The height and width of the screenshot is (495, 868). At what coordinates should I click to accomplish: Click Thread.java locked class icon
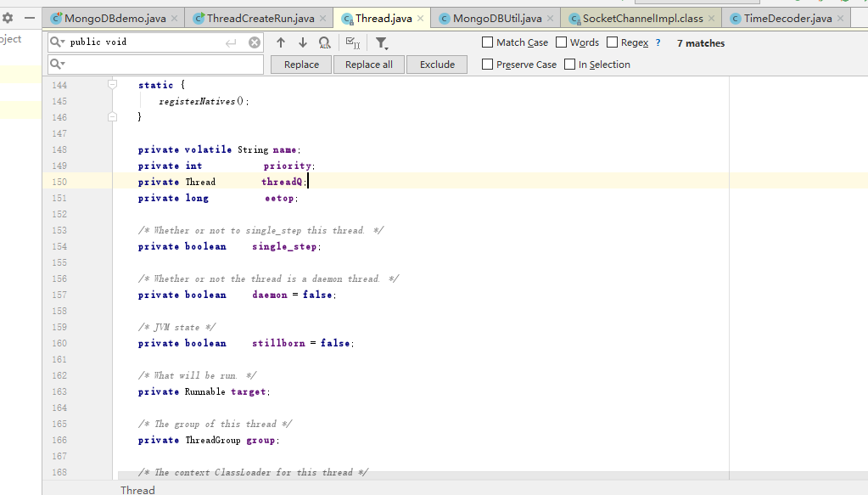coord(347,19)
